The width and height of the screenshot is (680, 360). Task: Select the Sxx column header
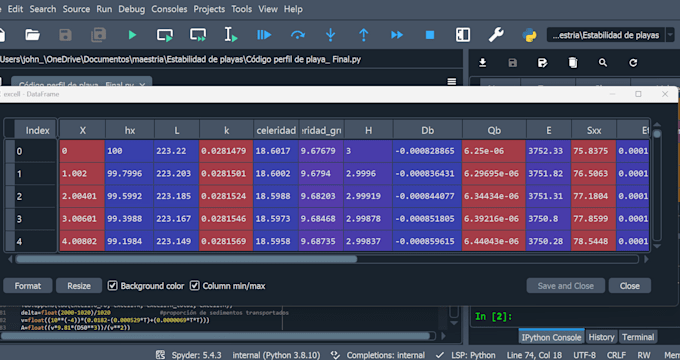coord(594,130)
